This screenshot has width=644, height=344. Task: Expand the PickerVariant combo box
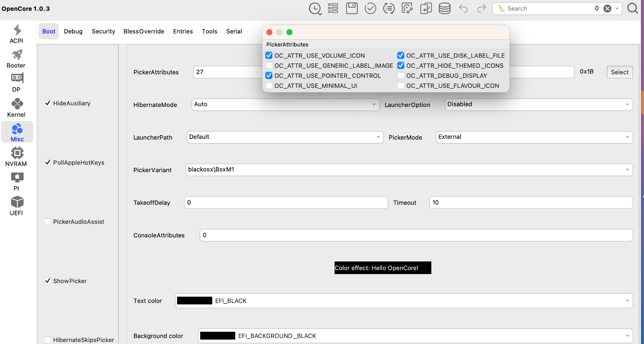(409, 169)
